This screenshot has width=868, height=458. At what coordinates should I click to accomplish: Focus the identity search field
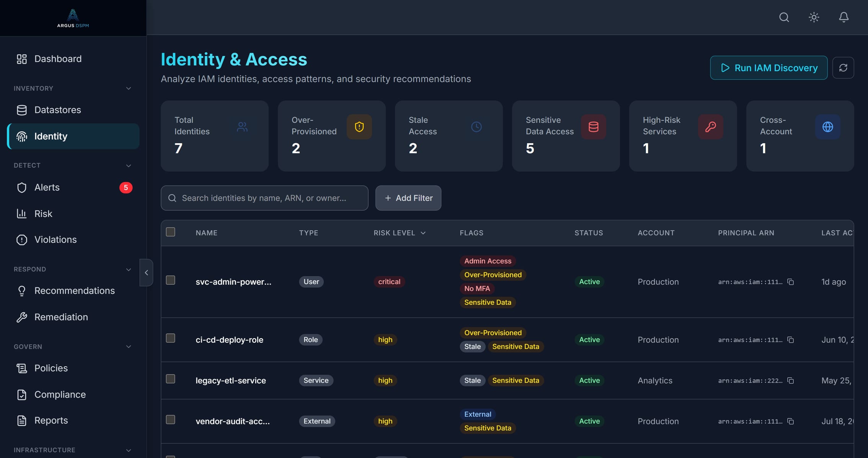(264, 198)
